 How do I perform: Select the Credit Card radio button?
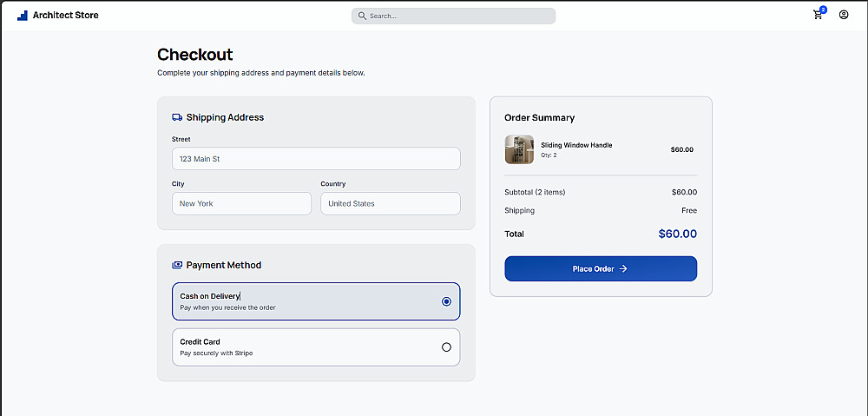(x=446, y=347)
